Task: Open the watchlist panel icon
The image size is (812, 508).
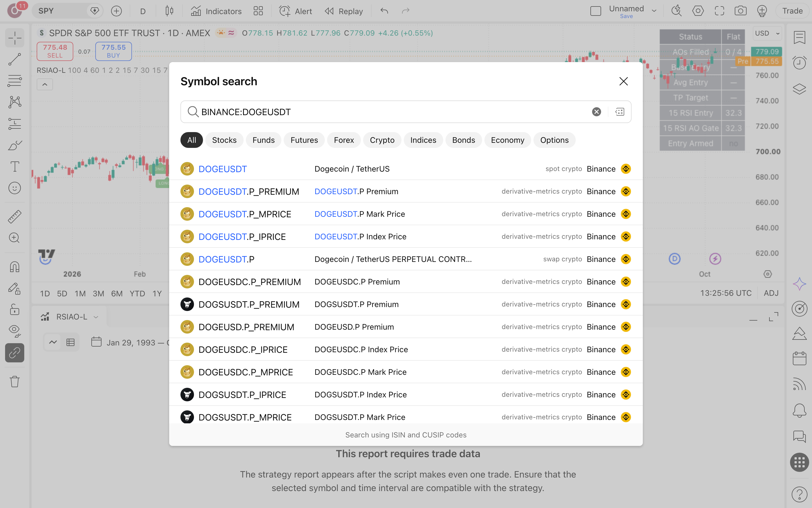Action: pyautogui.click(x=799, y=38)
